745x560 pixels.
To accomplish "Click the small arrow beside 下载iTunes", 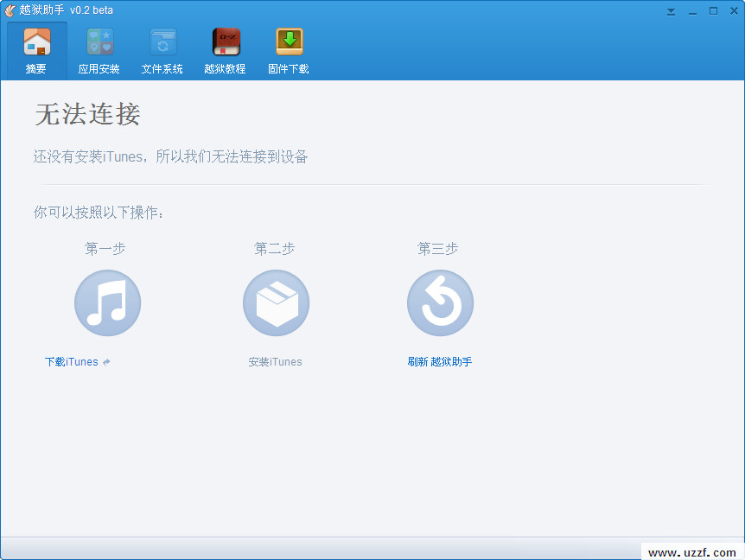I will click(x=106, y=362).
